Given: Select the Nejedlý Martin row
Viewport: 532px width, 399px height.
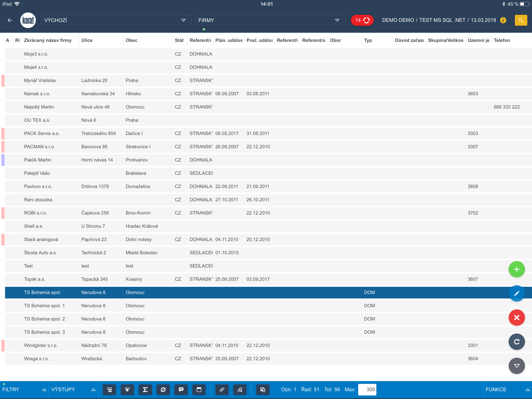Looking at the screenshot, I should (268, 107).
